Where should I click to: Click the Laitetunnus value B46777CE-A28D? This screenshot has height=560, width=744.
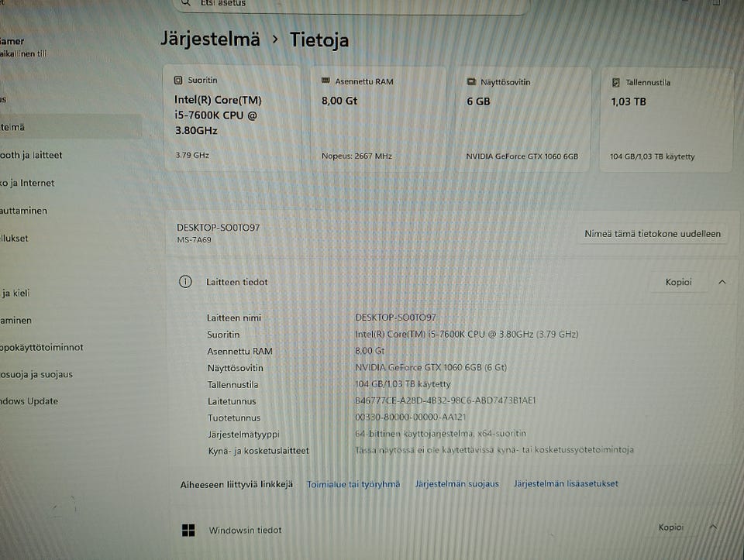coord(445,400)
